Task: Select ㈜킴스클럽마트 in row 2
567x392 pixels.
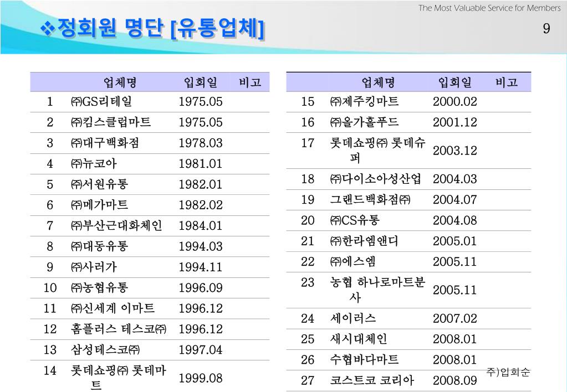Action: [x=111, y=122]
